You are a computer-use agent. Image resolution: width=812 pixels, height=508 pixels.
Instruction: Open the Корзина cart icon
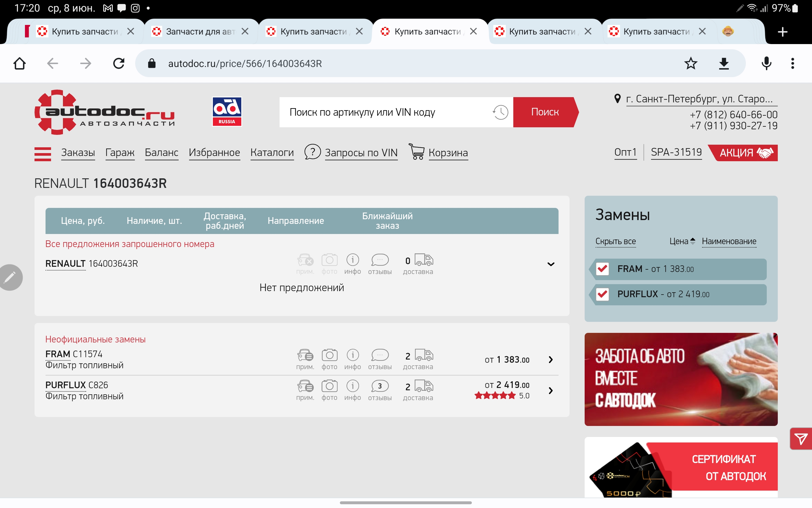click(x=416, y=152)
